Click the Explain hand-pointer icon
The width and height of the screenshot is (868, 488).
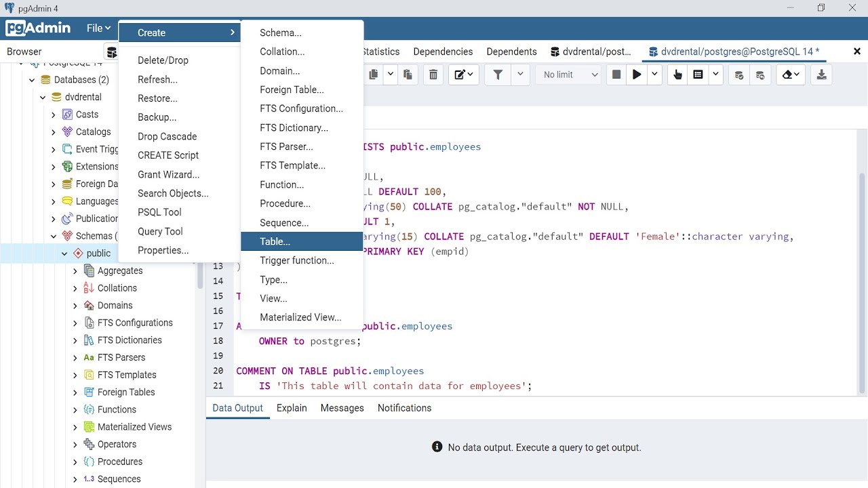pyautogui.click(x=677, y=75)
